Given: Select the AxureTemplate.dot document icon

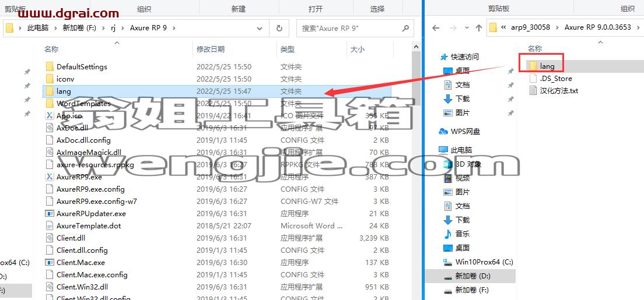Looking at the screenshot, I should [x=50, y=225].
